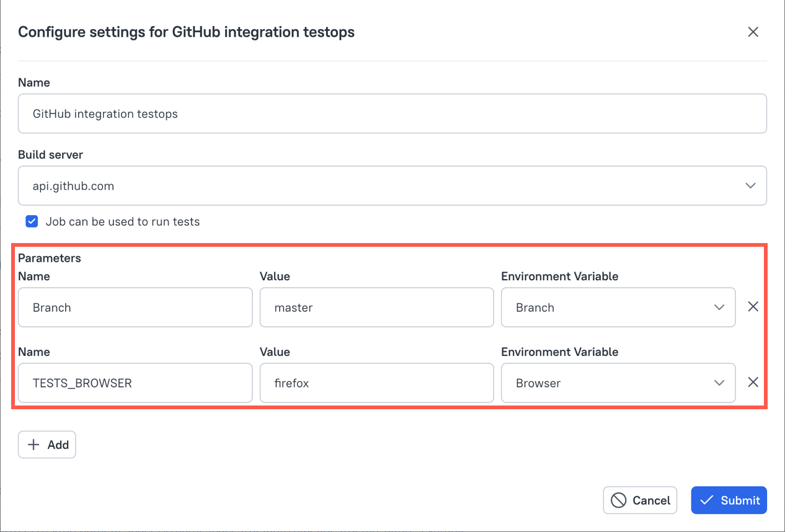
Task: Click the Add button to create a parameter
Action: pos(47,445)
